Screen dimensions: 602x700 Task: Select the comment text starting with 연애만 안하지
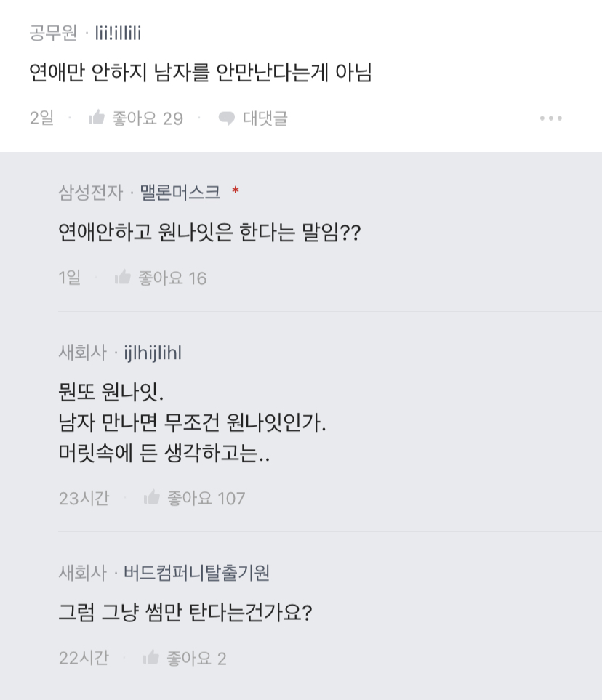200,73
